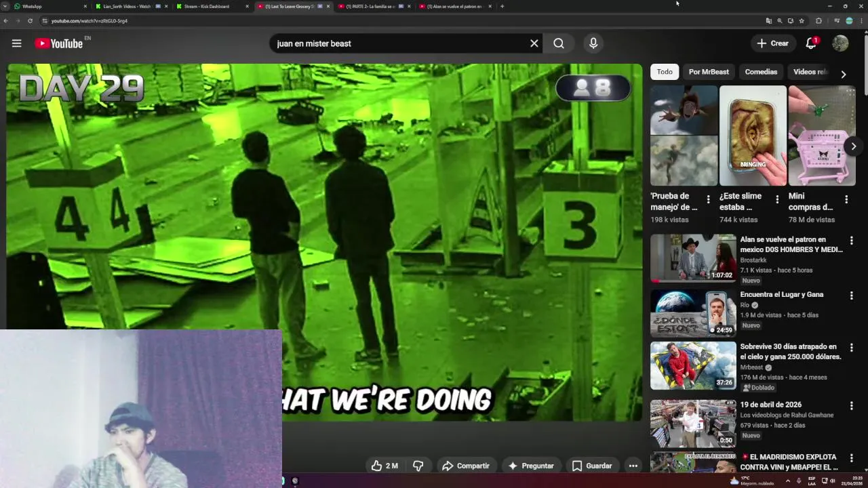Switch to 'Alan se vuelve el patron' browser tab
This screenshot has height=488, width=868.
coord(454,6)
